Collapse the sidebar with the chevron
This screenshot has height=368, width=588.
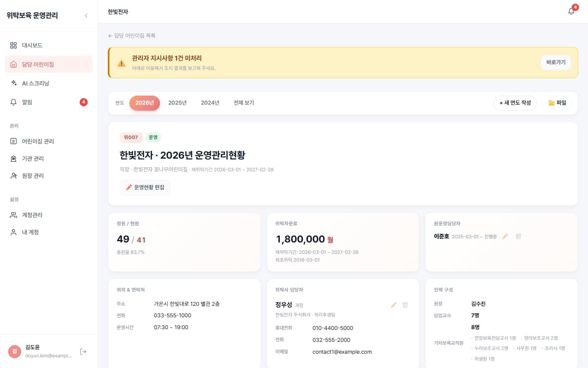pyautogui.click(x=86, y=16)
